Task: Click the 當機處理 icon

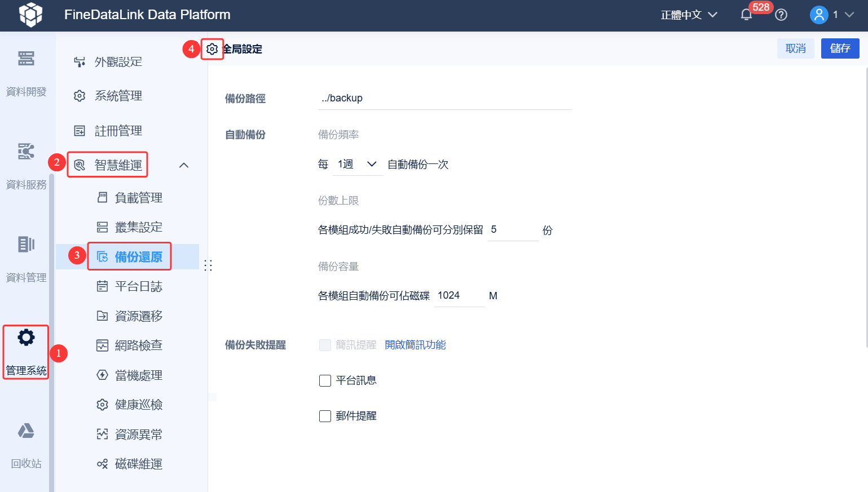Action: (x=102, y=375)
